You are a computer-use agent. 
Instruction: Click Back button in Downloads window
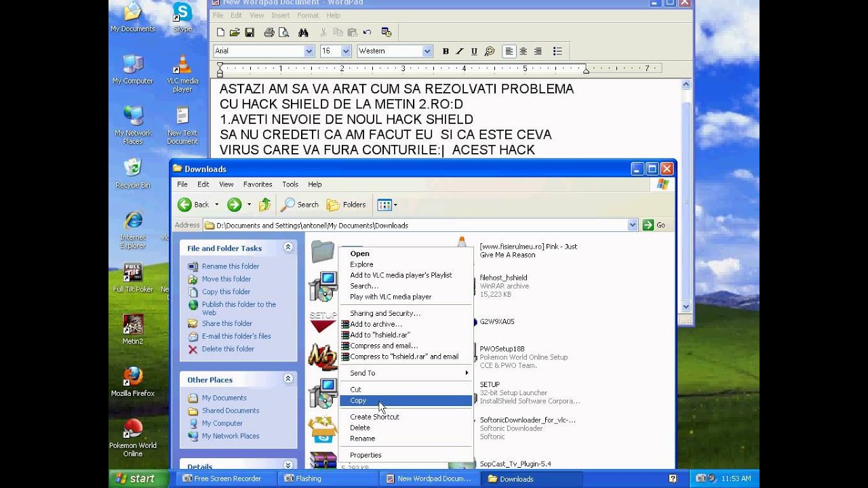point(194,205)
